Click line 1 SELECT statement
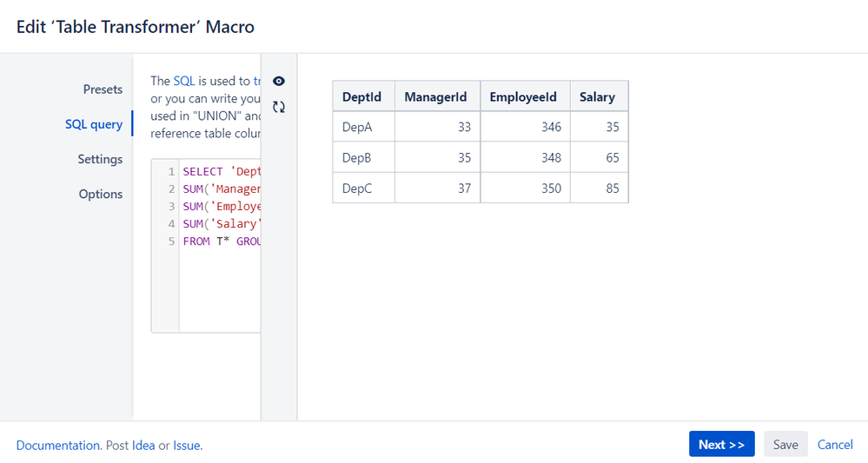The height and width of the screenshot is (463, 868). click(222, 171)
